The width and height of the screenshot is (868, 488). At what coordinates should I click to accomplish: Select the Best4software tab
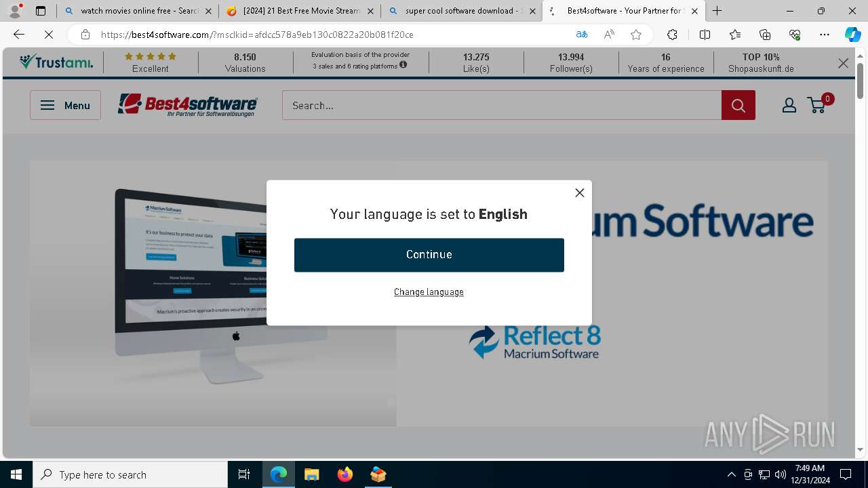[625, 11]
